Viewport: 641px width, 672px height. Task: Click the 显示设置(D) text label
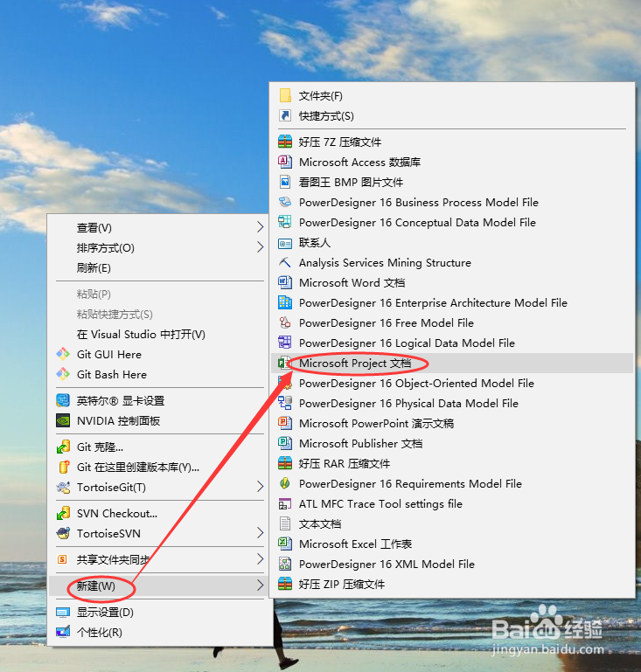(x=105, y=613)
